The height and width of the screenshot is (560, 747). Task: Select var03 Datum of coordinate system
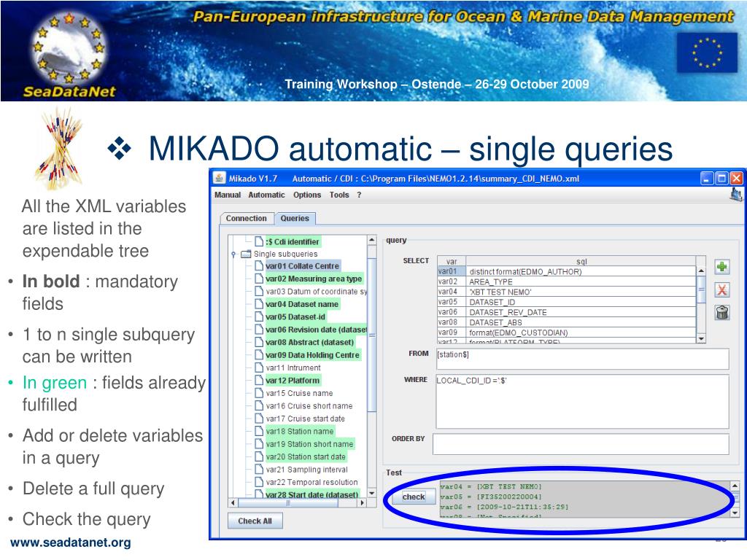pos(317,292)
